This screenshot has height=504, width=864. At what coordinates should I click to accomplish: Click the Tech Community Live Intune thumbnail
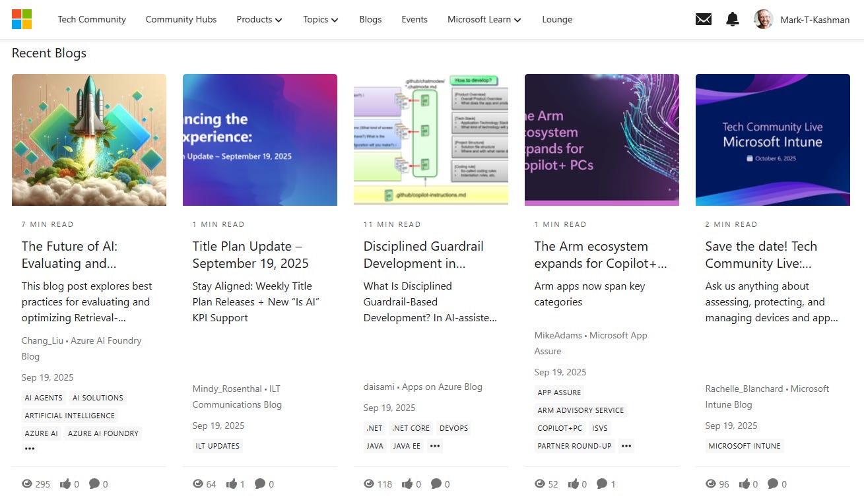pyautogui.click(x=773, y=140)
